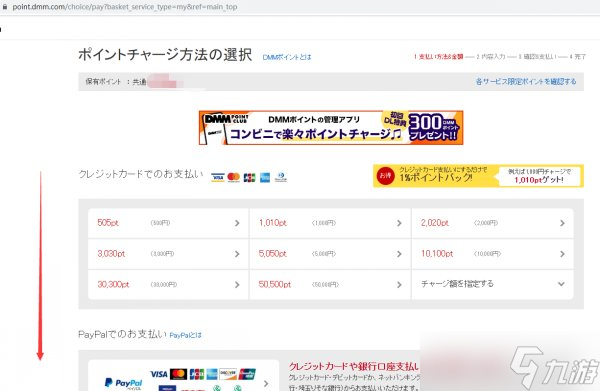The image size is (600, 391).
Task: Click the PayPal logo in PayPal section
Action: point(123,383)
